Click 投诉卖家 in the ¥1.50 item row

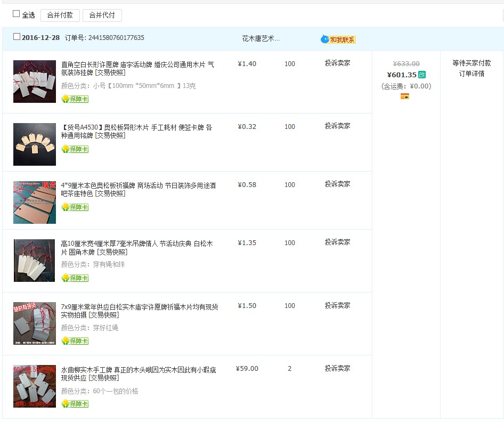tap(337, 305)
